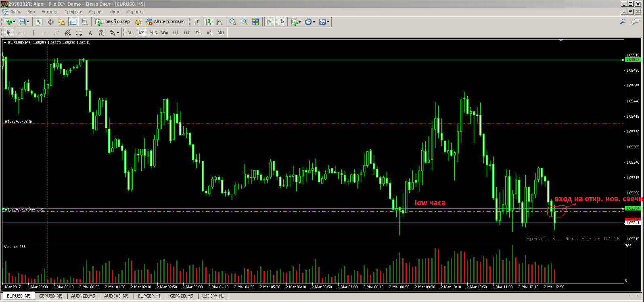This screenshot has width=644, height=302.
Task: Switch to the GBPUSD,M5 chart tab
Action: coord(51,296)
